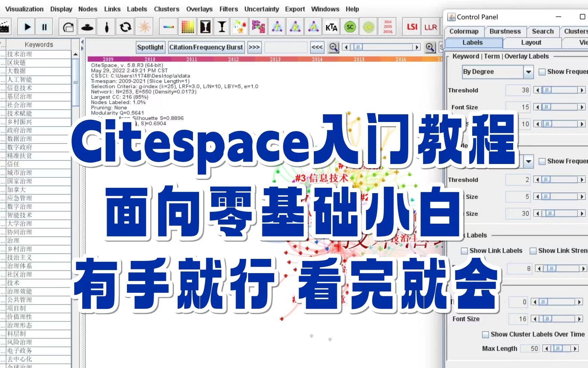The height and width of the screenshot is (368, 588).
Task: Click the slider track of value 8
Action: pyautogui.click(x=561, y=269)
